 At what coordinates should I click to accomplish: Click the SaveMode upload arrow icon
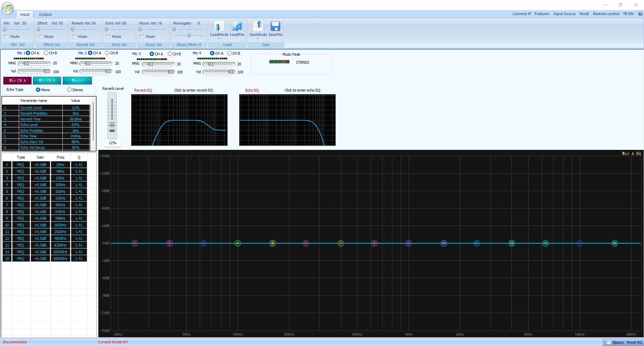[x=258, y=26]
